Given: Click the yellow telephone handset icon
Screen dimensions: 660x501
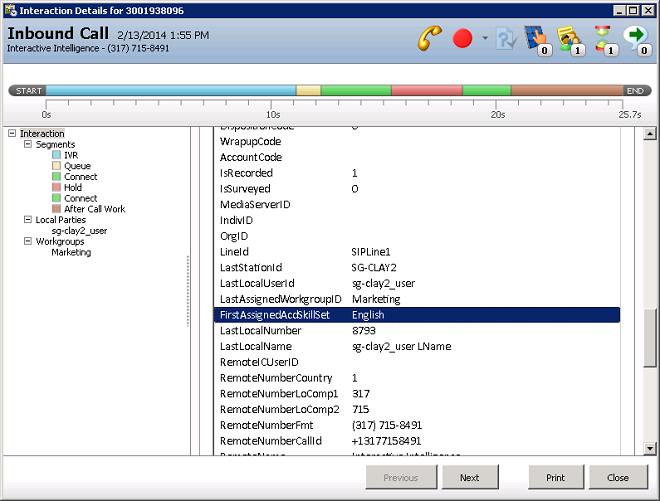Looking at the screenshot, I should pos(431,38).
